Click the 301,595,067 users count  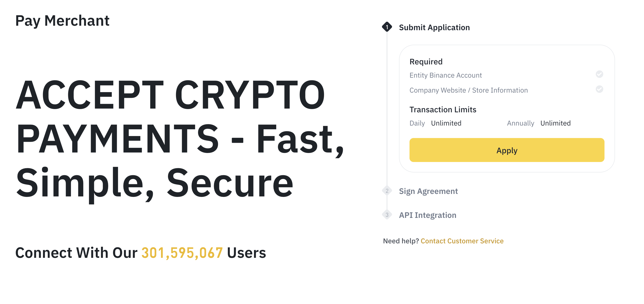182,253
